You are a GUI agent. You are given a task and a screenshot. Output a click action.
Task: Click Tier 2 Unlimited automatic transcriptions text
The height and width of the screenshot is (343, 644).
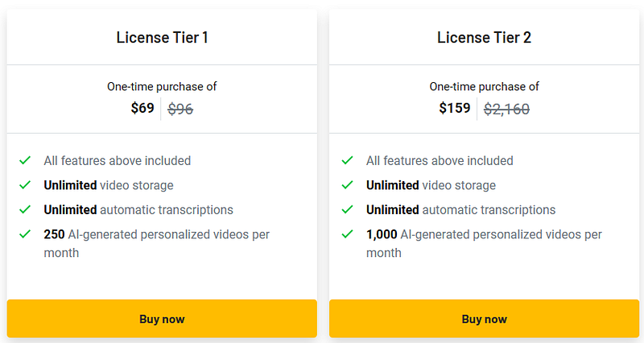point(460,210)
